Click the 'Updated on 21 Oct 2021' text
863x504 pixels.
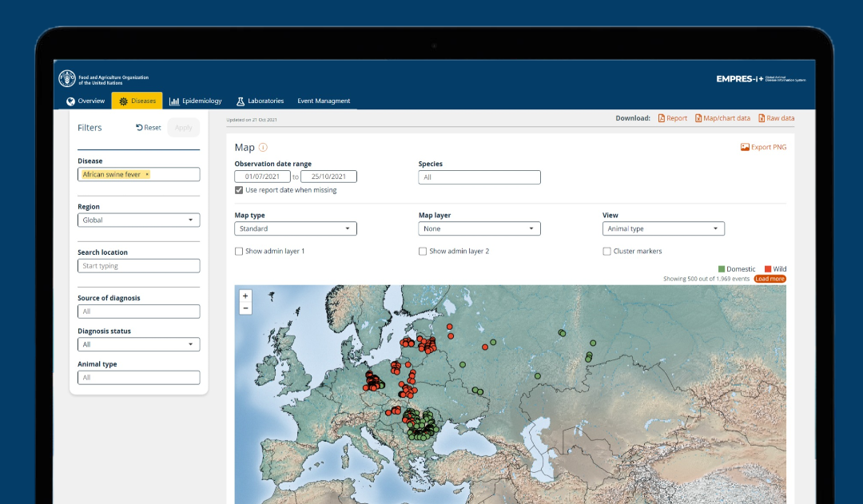[x=252, y=120]
